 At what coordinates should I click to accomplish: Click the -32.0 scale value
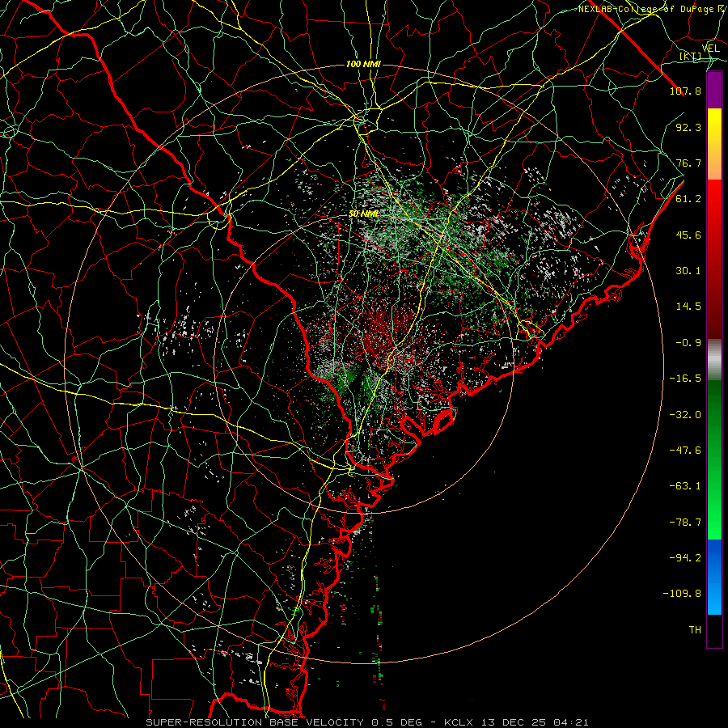(x=685, y=415)
